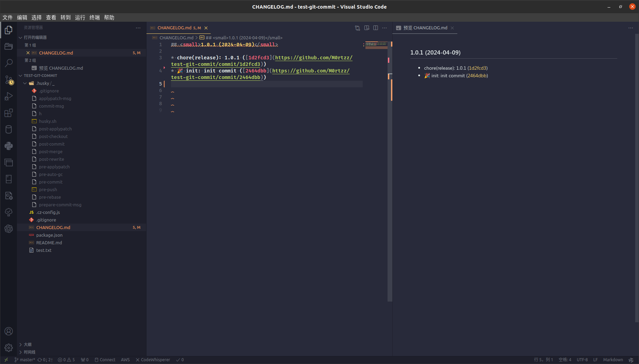639x364 pixels.
Task: Click the editor minimap
Action: (376, 45)
